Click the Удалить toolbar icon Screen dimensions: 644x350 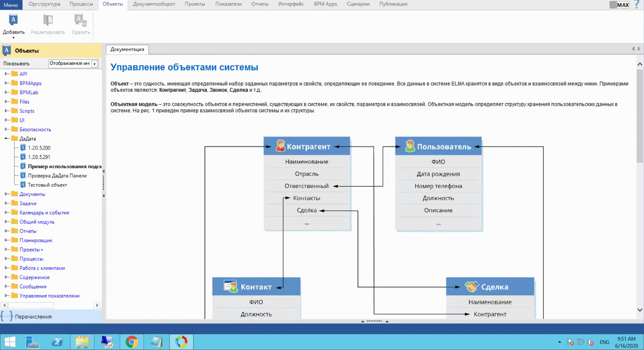[x=80, y=20]
